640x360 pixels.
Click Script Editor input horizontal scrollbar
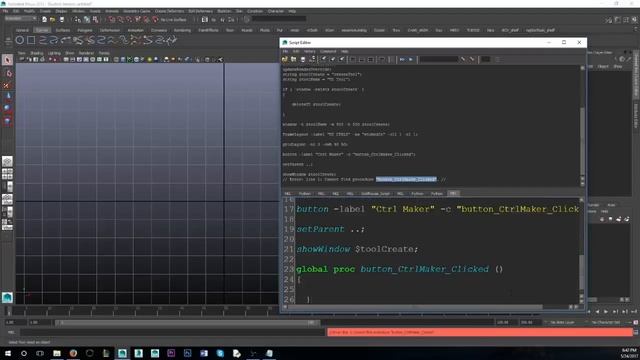tap(429, 307)
